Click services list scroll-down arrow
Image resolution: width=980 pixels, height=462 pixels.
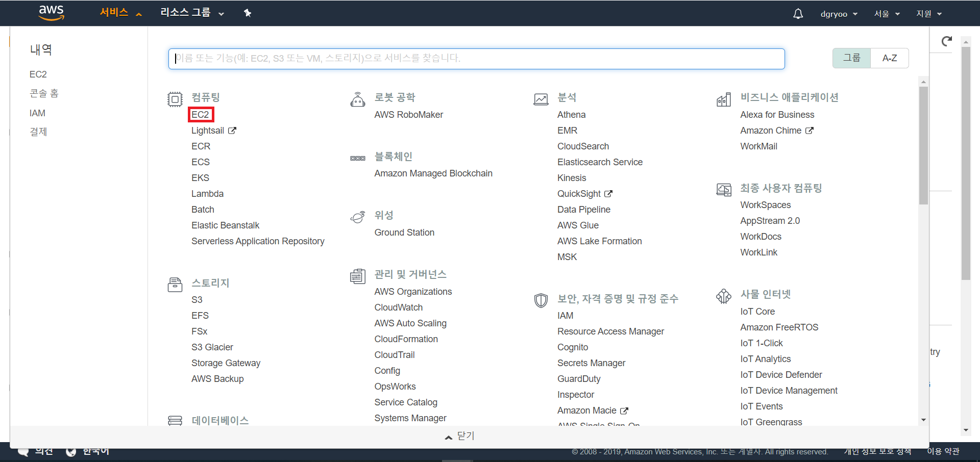(x=923, y=420)
